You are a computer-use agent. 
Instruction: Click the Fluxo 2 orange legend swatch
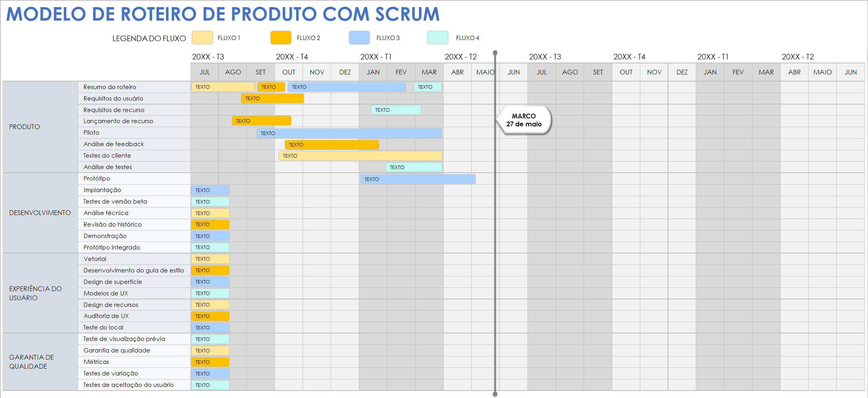tap(281, 38)
